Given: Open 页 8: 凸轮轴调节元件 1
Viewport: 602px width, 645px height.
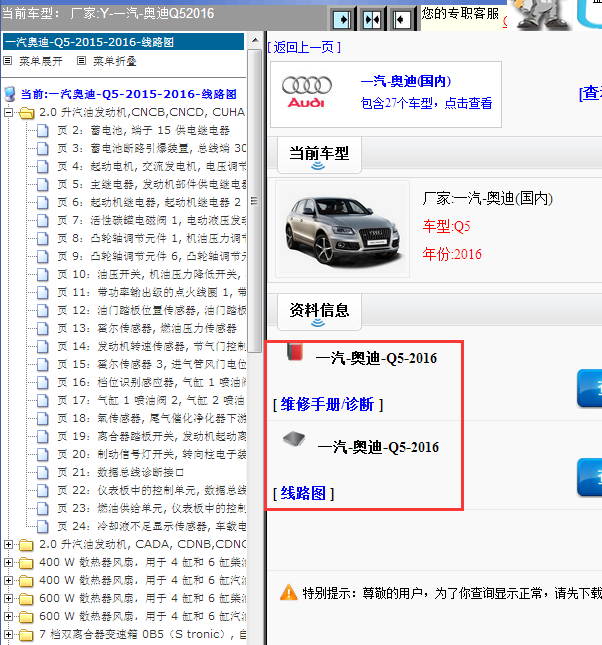Looking at the screenshot, I should (x=151, y=238).
